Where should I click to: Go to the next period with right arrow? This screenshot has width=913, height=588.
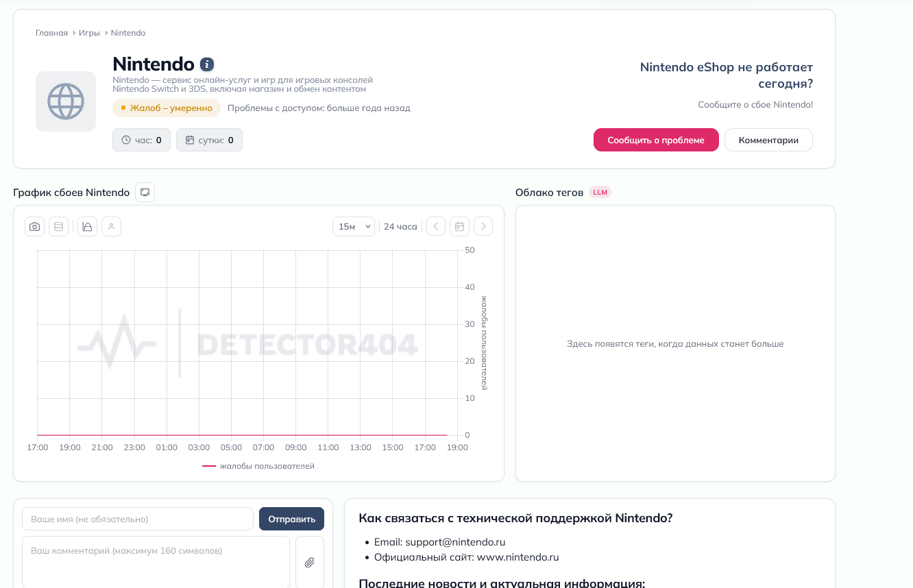click(483, 226)
